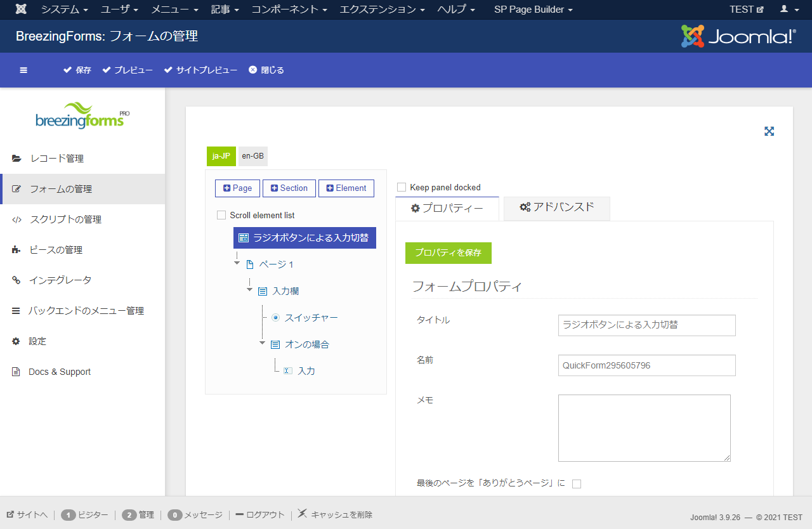The height and width of the screenshot is (529, 812).
Task: Collapse the オンの場合 section arrow
Action: tap(263, 343)
